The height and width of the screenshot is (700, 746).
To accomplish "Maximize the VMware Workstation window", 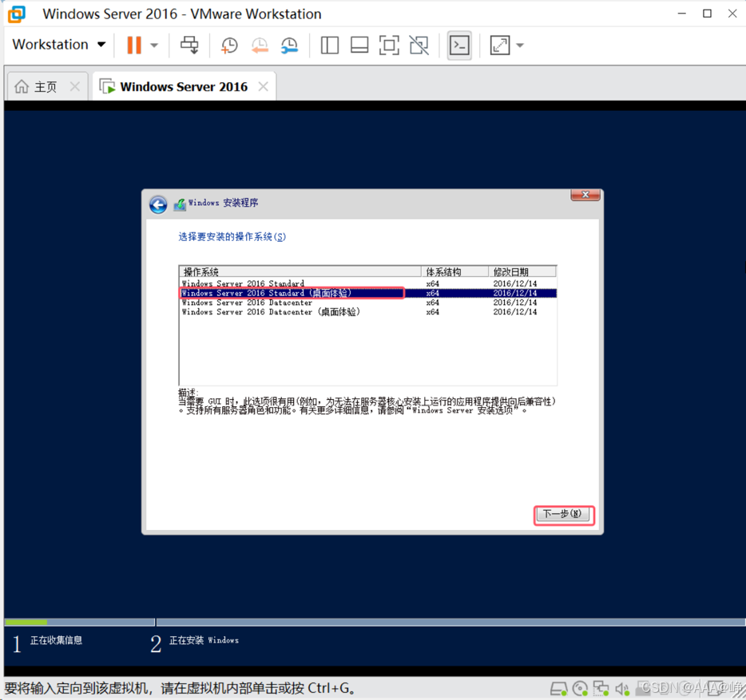I will coord(708,14).
